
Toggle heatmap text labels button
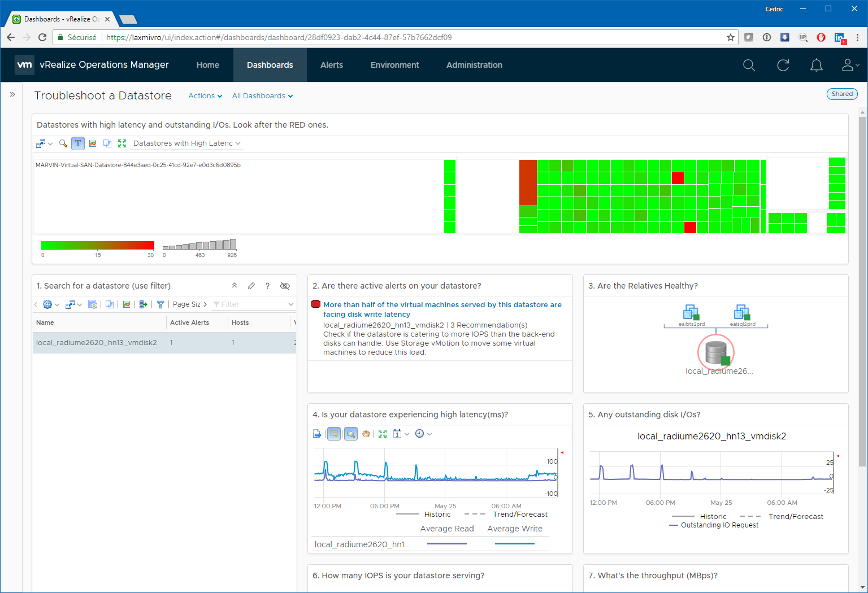click(x=78, y=143)
